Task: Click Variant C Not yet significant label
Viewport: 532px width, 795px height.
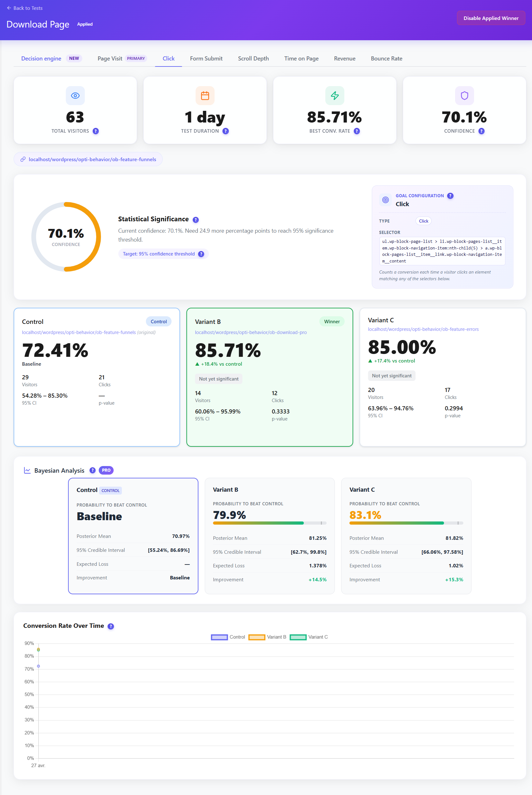Action: [391, 376]
